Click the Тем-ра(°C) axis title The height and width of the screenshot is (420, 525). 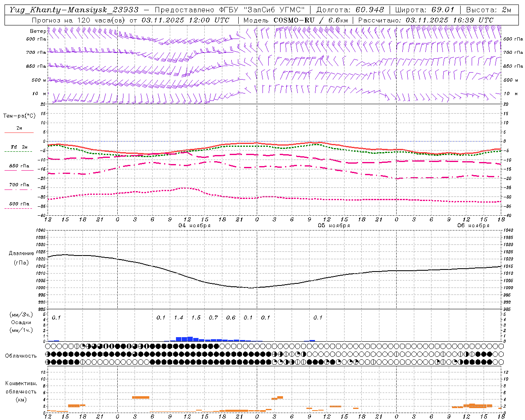click(19, 116)
